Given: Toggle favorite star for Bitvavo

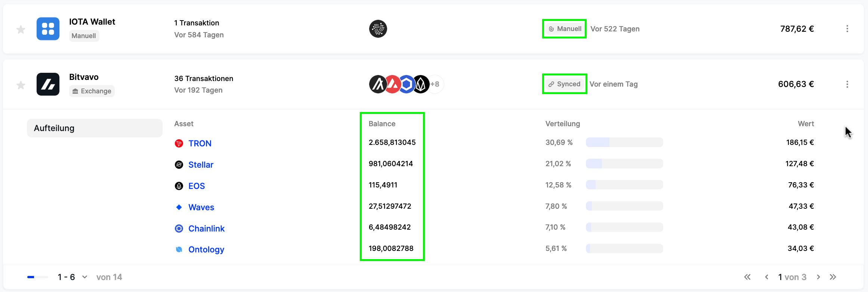Looking at the screenshot, I should coord(21,85).
